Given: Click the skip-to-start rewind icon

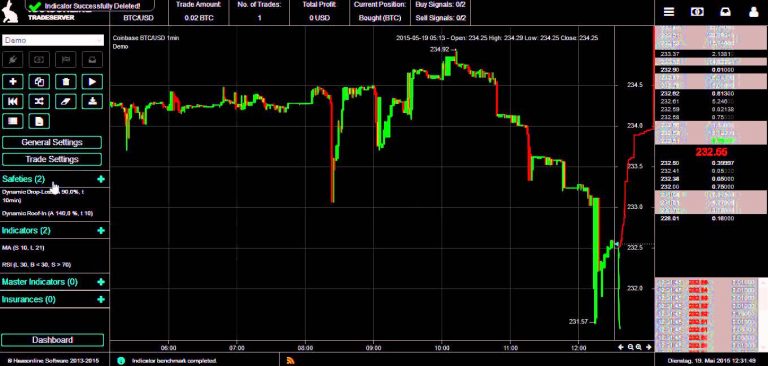Looking at the screenshot, I should click(x=13, y=101).
